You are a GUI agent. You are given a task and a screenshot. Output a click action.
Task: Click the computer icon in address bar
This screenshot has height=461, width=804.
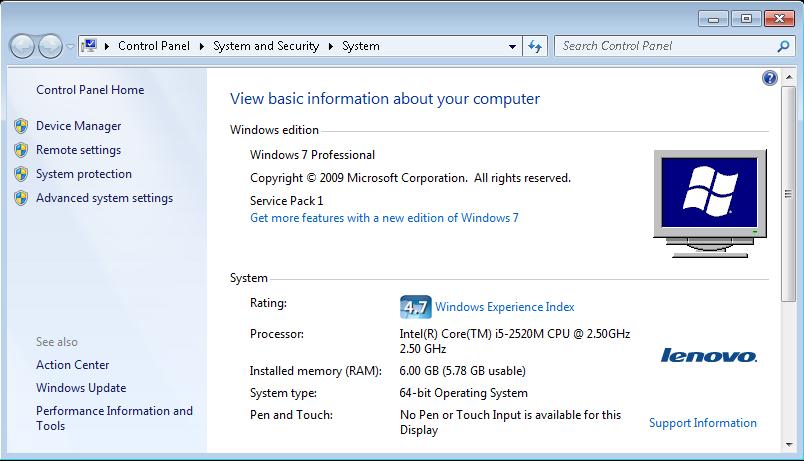pos(90,46)
